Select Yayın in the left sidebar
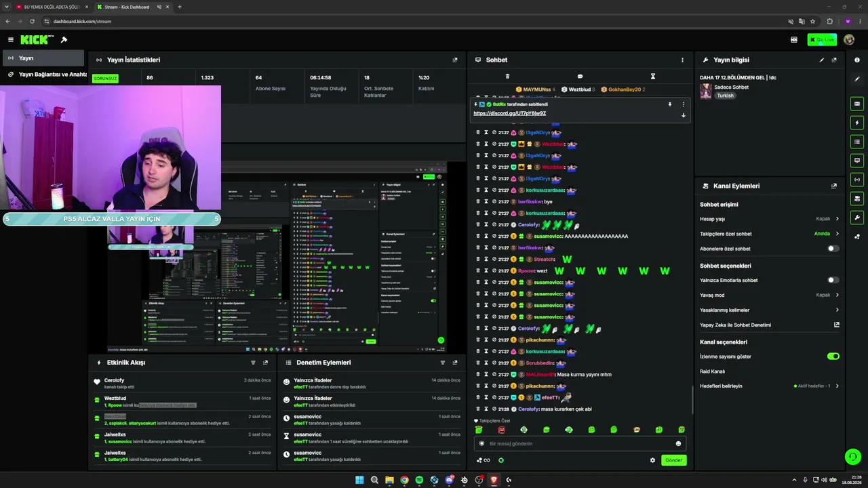 pos(43,58)
